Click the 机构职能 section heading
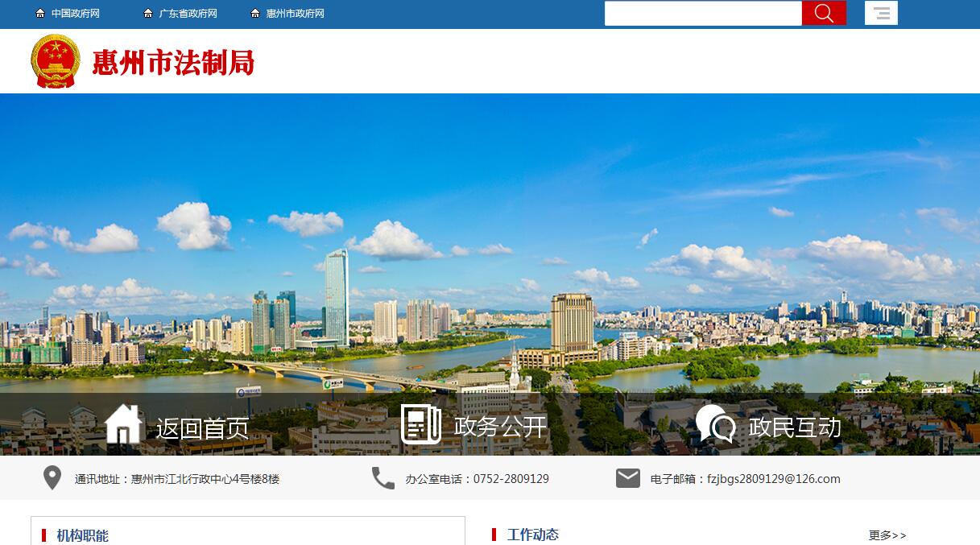The image size is (980, 545). (x=82, y=535)
